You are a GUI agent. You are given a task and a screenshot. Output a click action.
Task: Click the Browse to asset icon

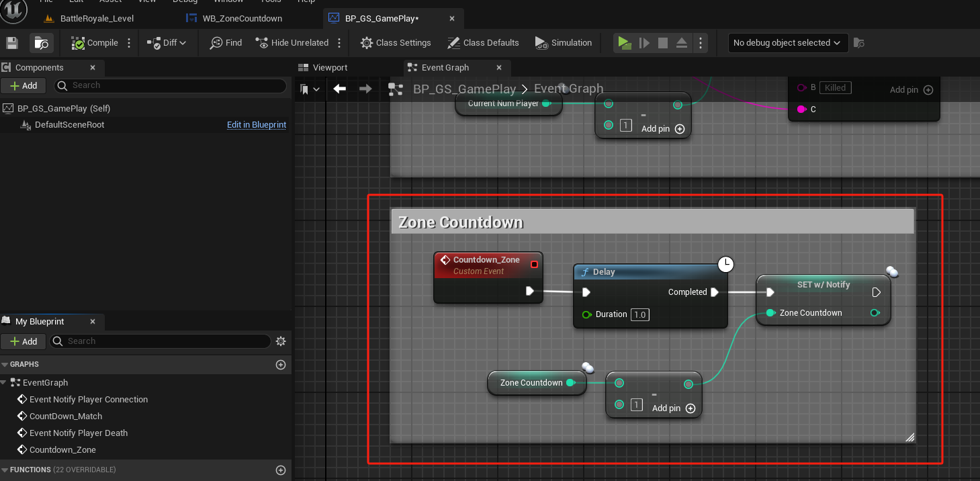pyautogui.click(x=41, y=43)
